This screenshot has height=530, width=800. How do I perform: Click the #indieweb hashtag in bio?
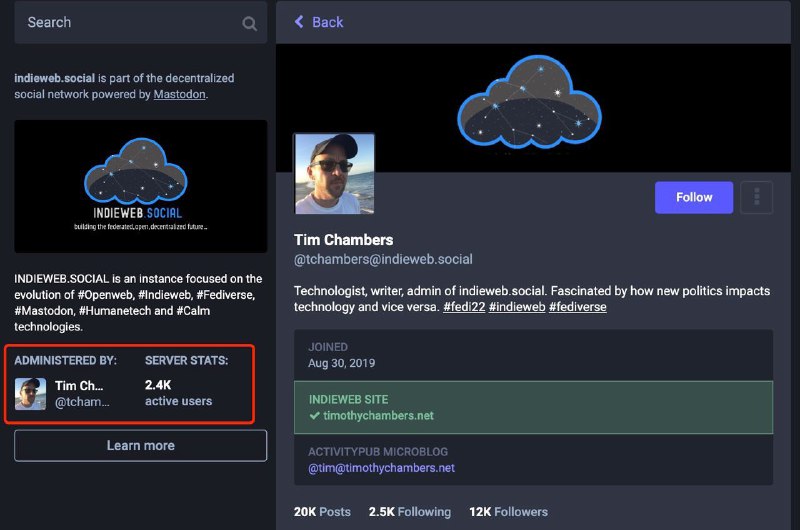[x=518, y=307]
